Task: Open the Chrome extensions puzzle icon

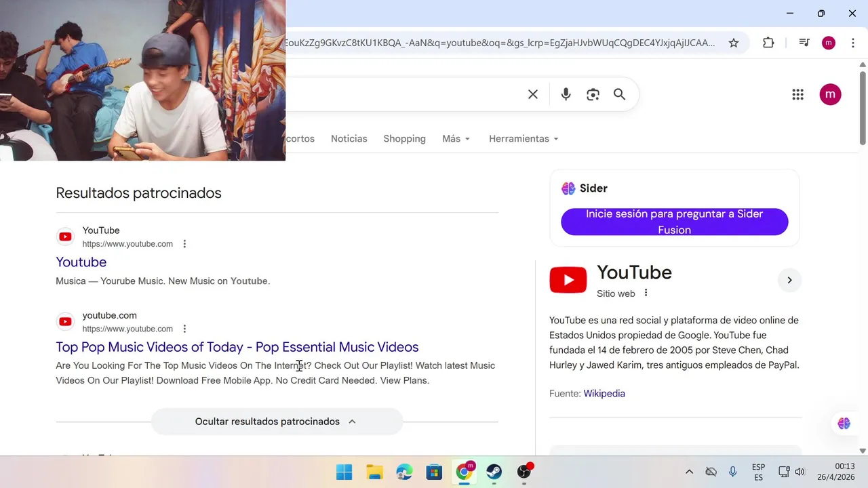Action: [768, 43]
